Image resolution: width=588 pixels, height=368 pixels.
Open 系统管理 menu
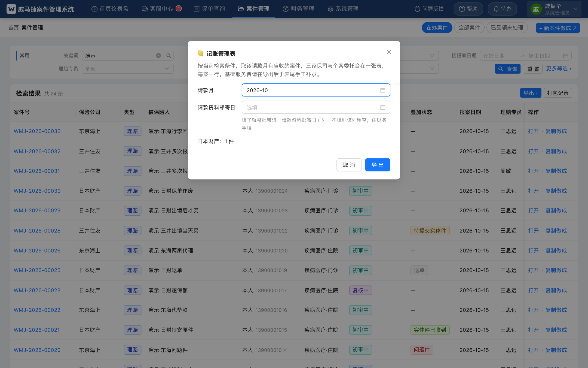[x=343, y=9]
